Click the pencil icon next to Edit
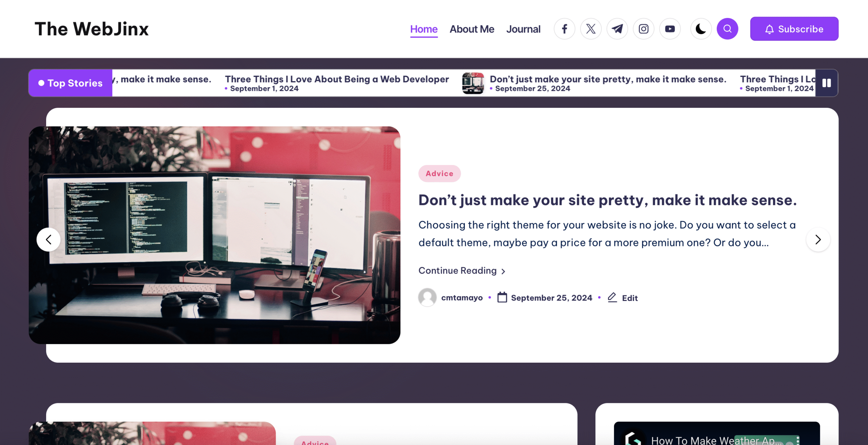Image resolution: width=868 pixels, height=445 pixels. pyautogui.click(x=612, y=297)
